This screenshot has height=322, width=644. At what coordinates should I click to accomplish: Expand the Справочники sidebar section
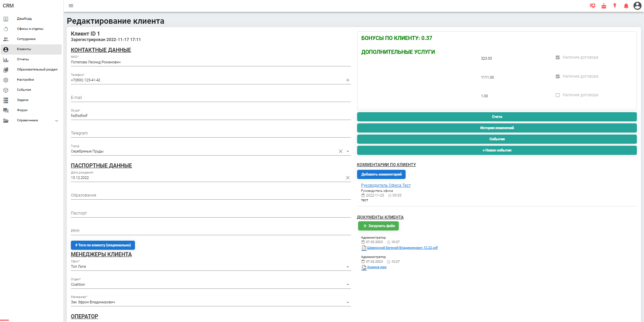click(57, 121)
